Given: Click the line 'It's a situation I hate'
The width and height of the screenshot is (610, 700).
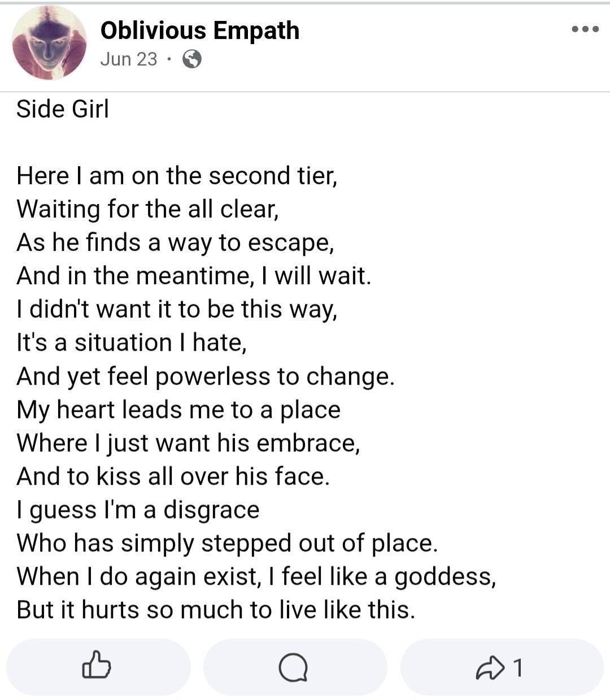Looking at the screenshot, I should [x=132, y=342].
